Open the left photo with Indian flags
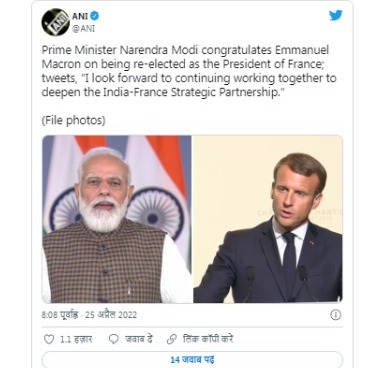 pyautogui.click(x=117, y=219)
